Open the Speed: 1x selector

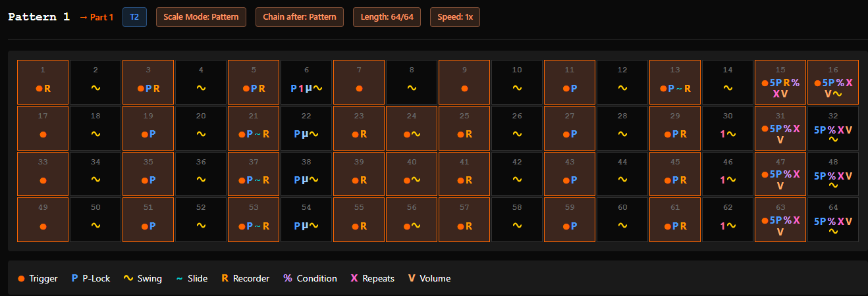455,17
